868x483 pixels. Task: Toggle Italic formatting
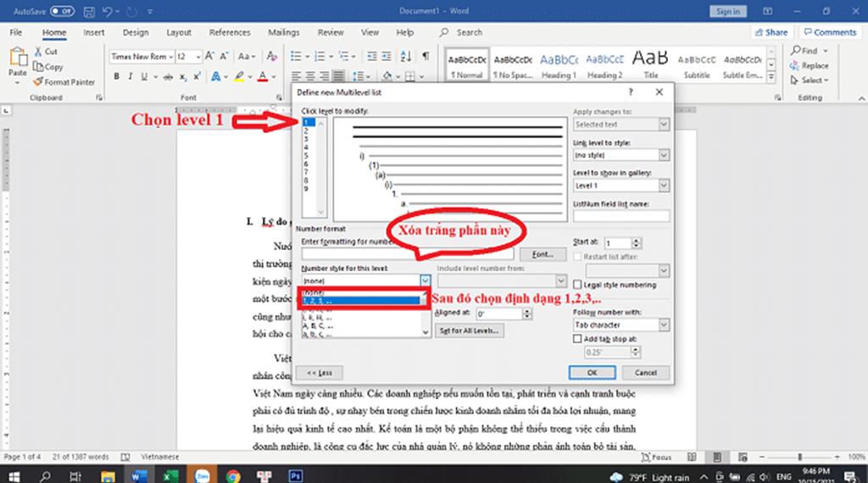(130, 76)
